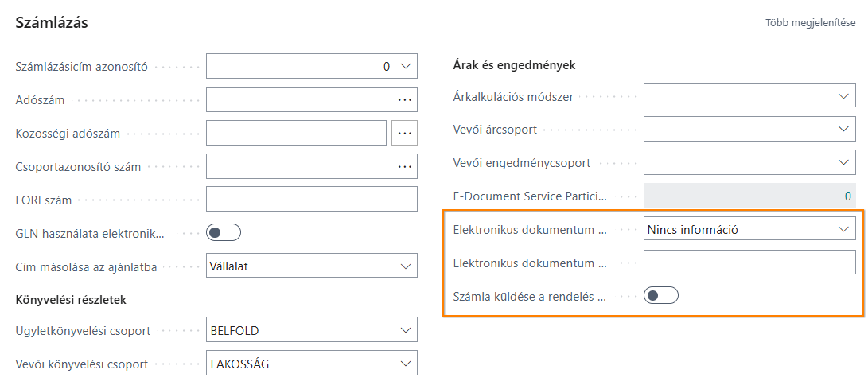Open Vevői engedménycsoport dropdown
The width and height of the screenshot is (868, 389).
(x=843, y=162)
